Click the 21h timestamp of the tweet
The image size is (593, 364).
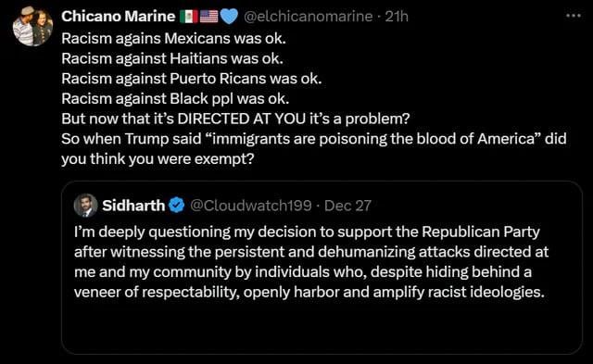[397, 17]
